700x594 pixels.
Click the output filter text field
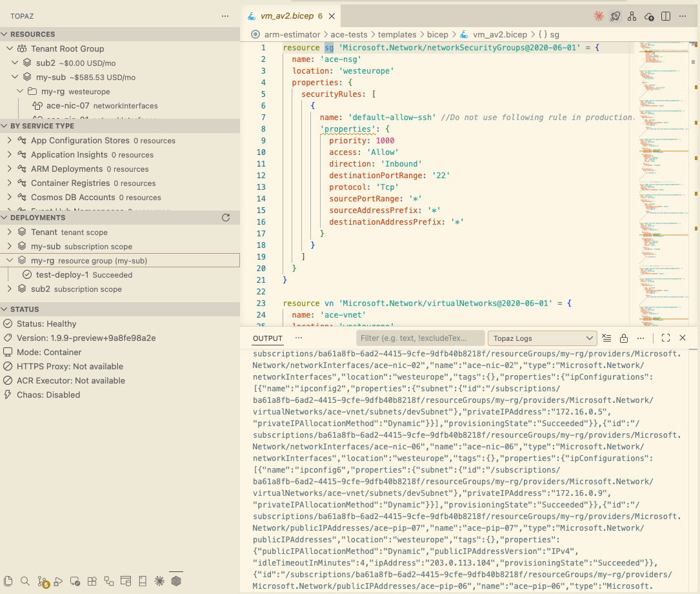[x=420, y=338]
